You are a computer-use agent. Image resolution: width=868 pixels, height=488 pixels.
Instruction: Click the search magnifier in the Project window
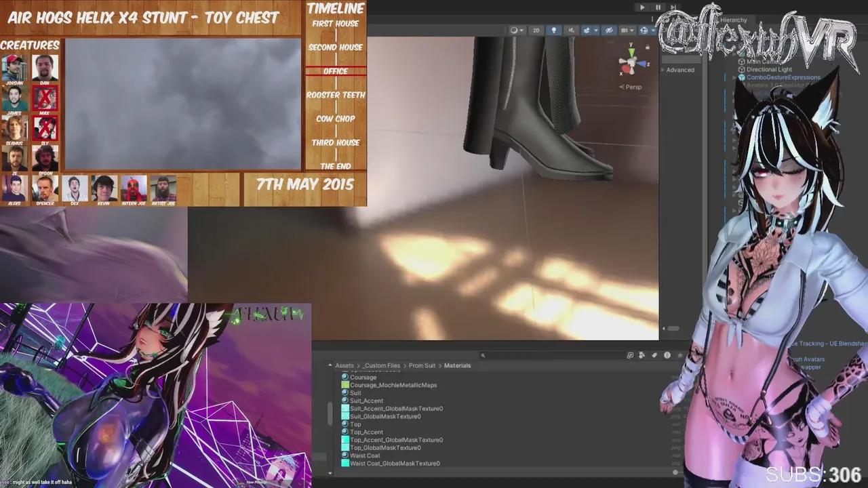click(483, 354)
